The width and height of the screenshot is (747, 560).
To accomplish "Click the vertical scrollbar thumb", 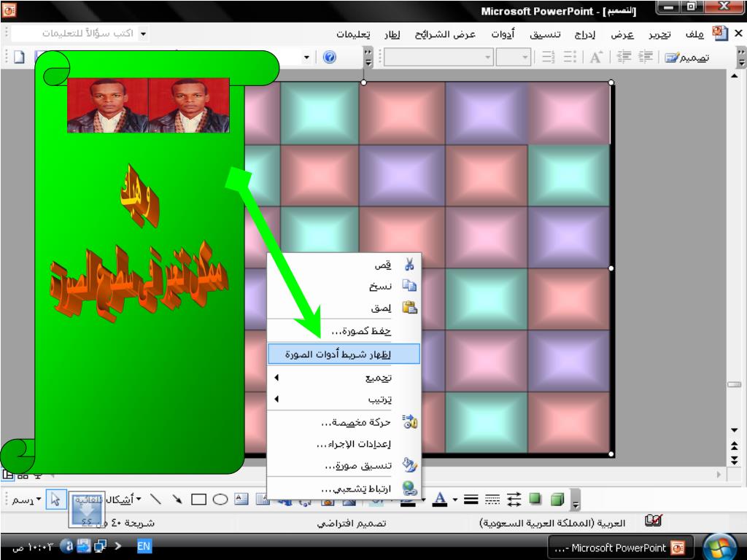I will pos(735,384).
